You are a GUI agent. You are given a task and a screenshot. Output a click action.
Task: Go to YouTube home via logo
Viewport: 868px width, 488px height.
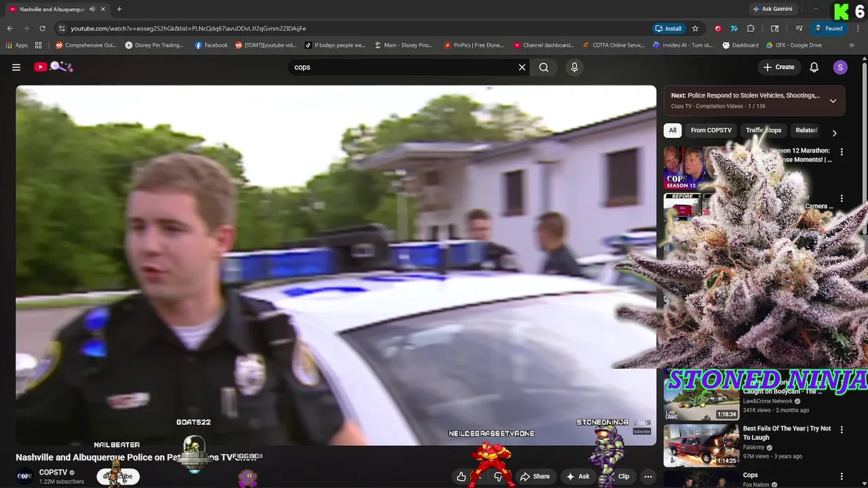pyautogui.click(x=54, y=66)
